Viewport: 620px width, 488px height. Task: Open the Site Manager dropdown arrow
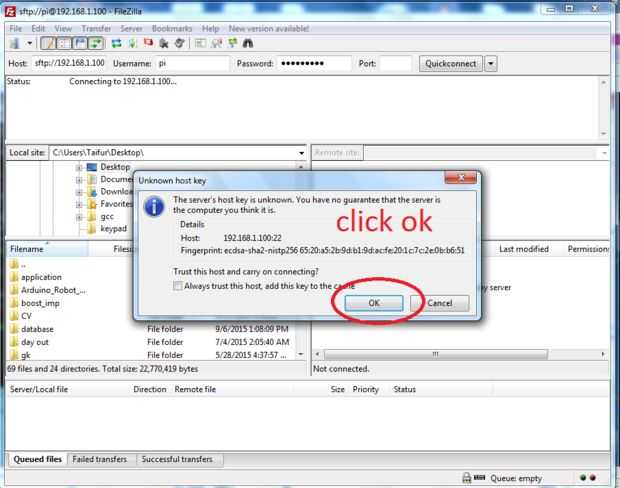30,43
